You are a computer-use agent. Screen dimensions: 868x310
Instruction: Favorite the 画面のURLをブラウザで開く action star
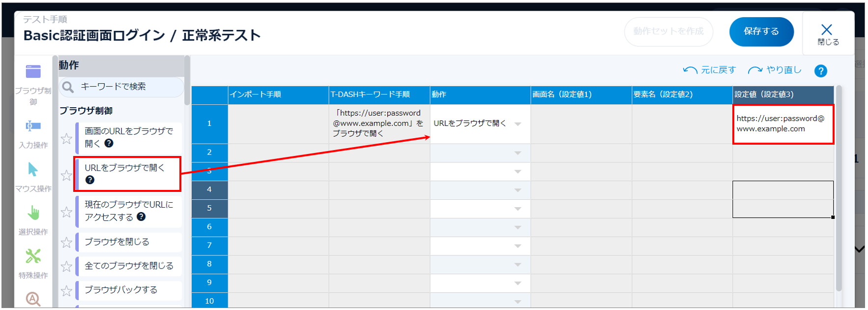point(66,138)
